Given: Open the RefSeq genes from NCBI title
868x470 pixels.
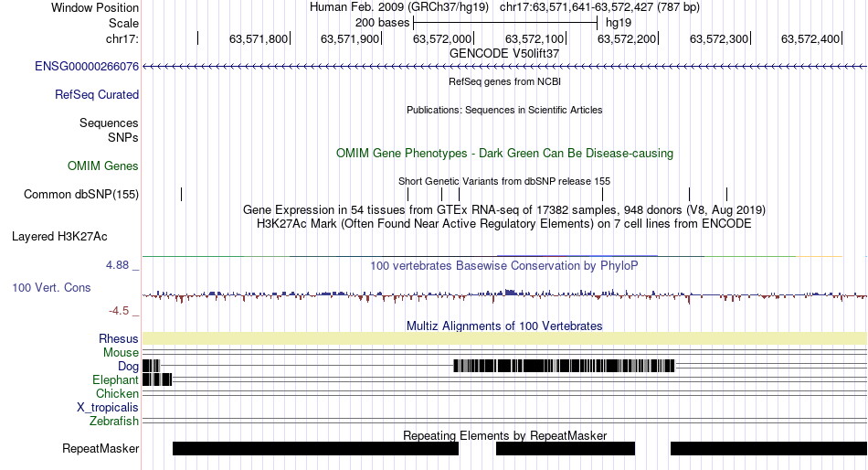Looking at the screenshot, I should (x=504, y=81).
